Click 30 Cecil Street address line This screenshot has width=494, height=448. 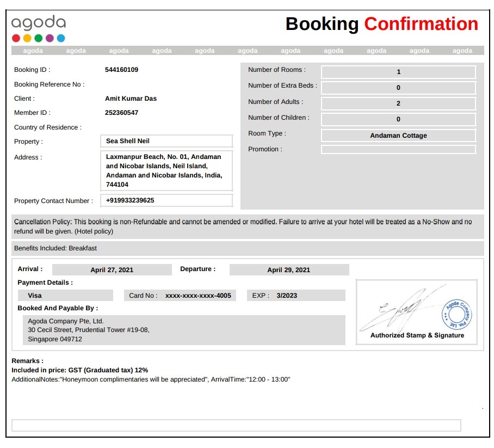coord(89,330)
